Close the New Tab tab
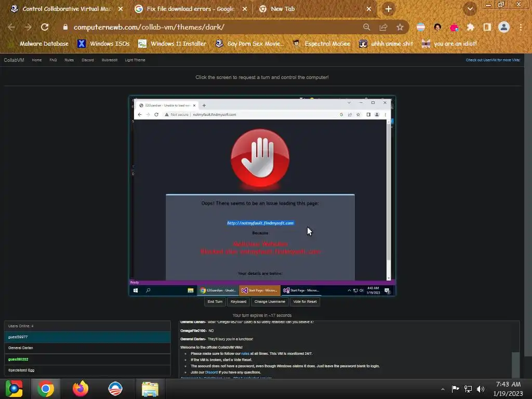 [369, 9]
